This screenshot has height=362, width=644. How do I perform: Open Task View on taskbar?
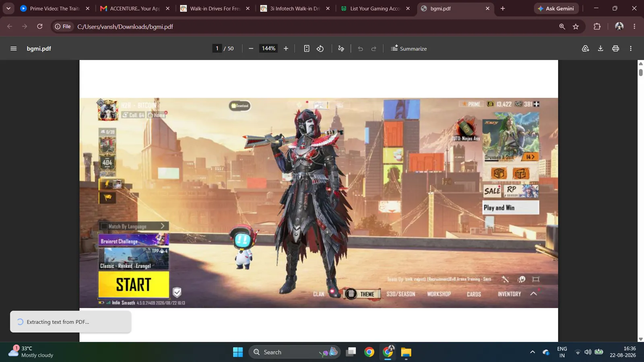(x=351, y=352)
